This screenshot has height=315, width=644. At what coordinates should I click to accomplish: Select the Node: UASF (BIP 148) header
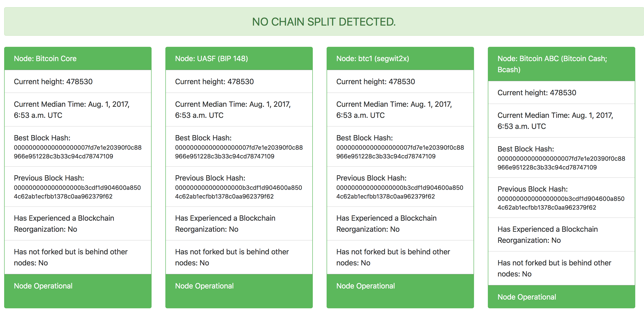coord(239,58)
